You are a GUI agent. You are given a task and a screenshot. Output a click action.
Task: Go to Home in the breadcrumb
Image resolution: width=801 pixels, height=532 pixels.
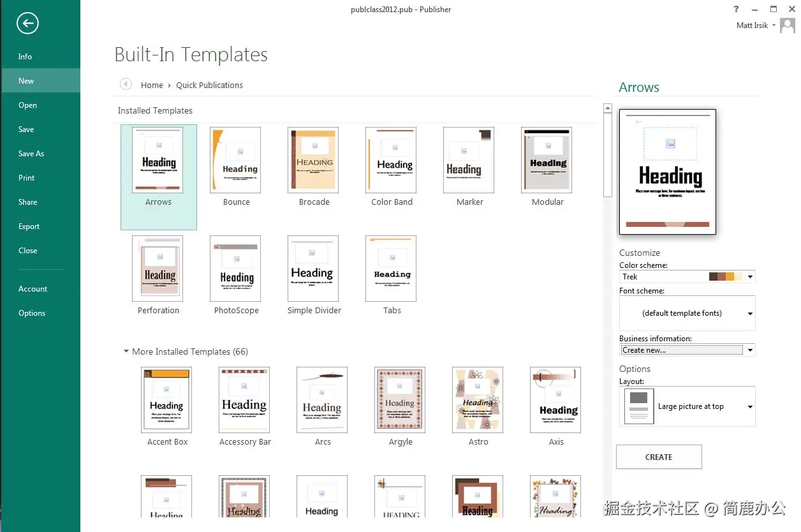click(152, 85)
